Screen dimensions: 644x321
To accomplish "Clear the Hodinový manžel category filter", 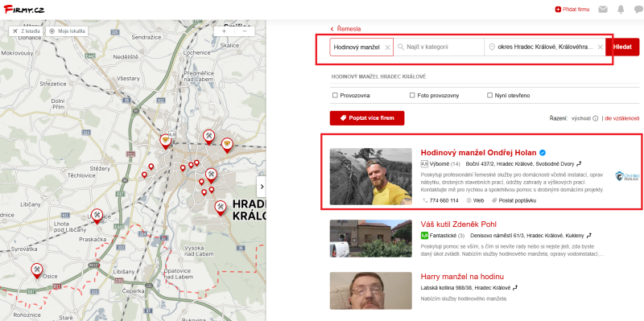I will pos(387,47).
